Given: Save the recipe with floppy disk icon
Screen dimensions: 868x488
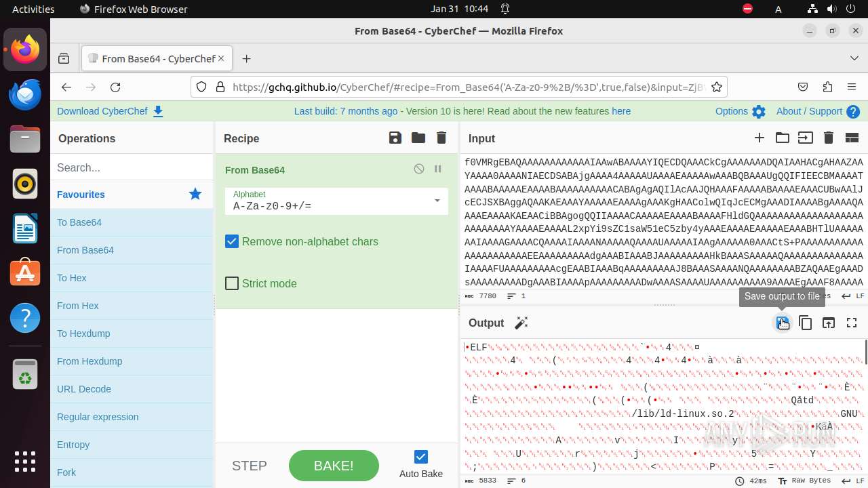Looking at the screenshot, I should 395,138.
